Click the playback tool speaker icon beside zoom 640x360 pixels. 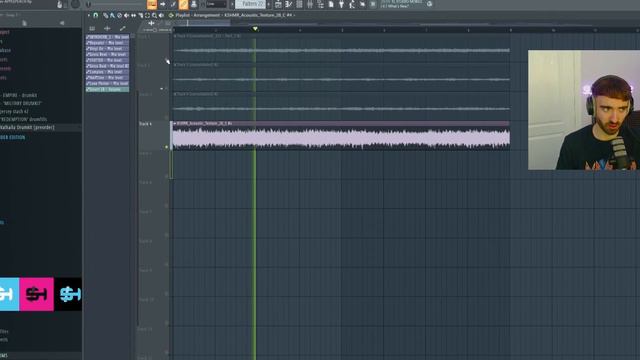(x=162, y=16)
